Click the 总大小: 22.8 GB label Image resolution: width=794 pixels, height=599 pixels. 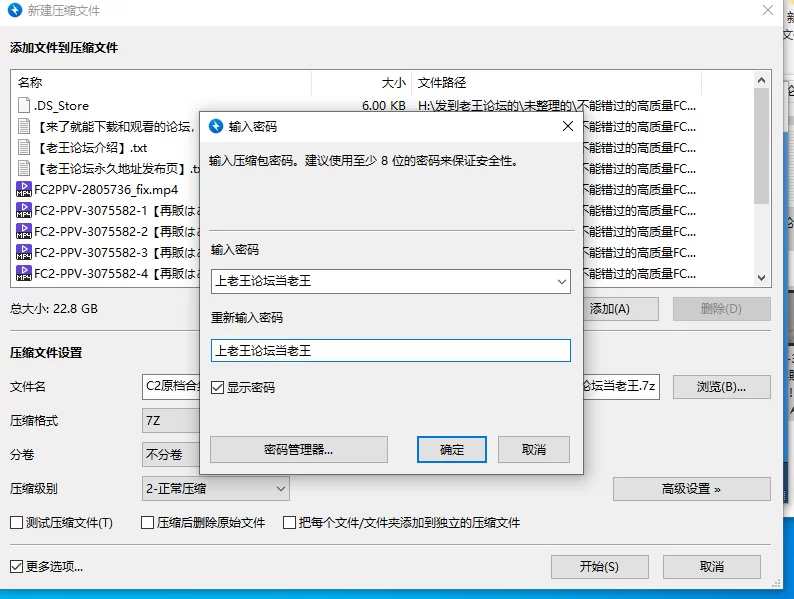(x=54, y=309)
